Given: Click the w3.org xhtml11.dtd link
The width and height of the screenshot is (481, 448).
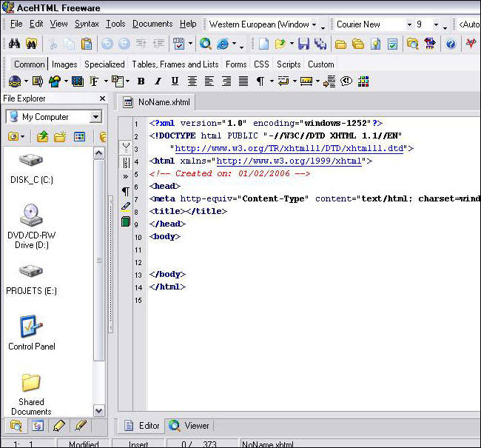Looking at the screenshot, I should (x=289, y=148).
